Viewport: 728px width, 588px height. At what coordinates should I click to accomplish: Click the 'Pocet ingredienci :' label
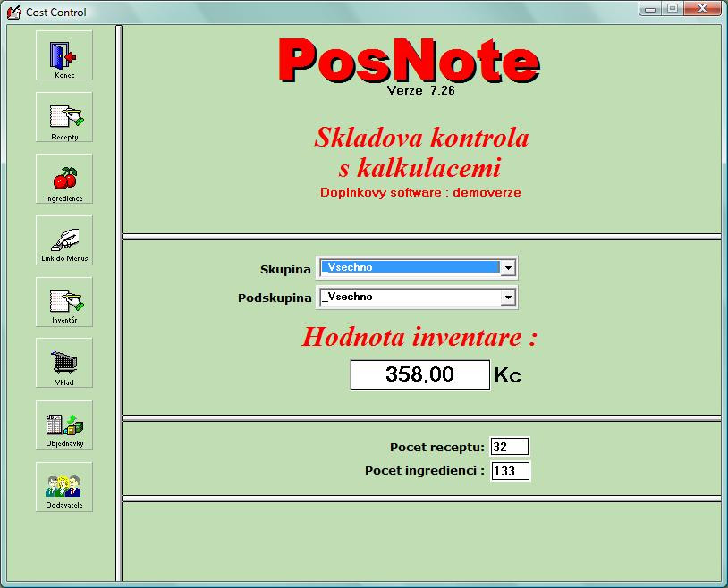pos(424,471)
